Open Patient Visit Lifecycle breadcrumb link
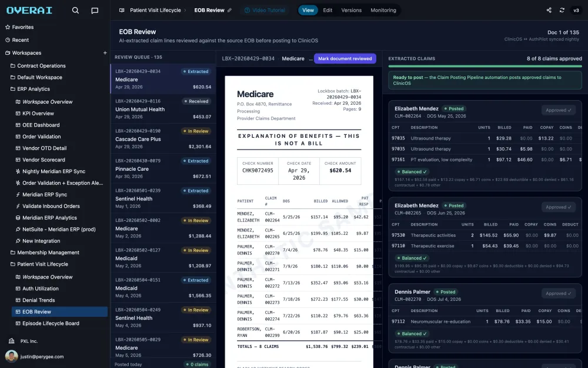Screen dimensions: 588x368 pos(155,10)
